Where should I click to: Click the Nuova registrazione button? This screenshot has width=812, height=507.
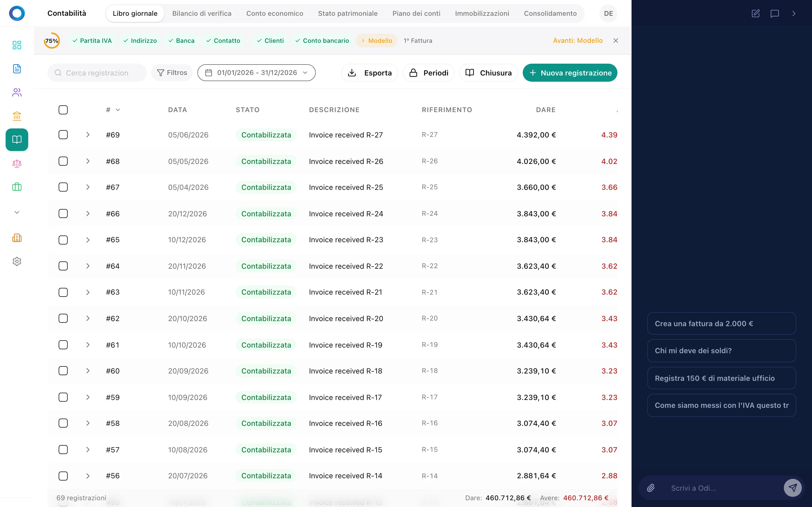[x=570, y=73]
